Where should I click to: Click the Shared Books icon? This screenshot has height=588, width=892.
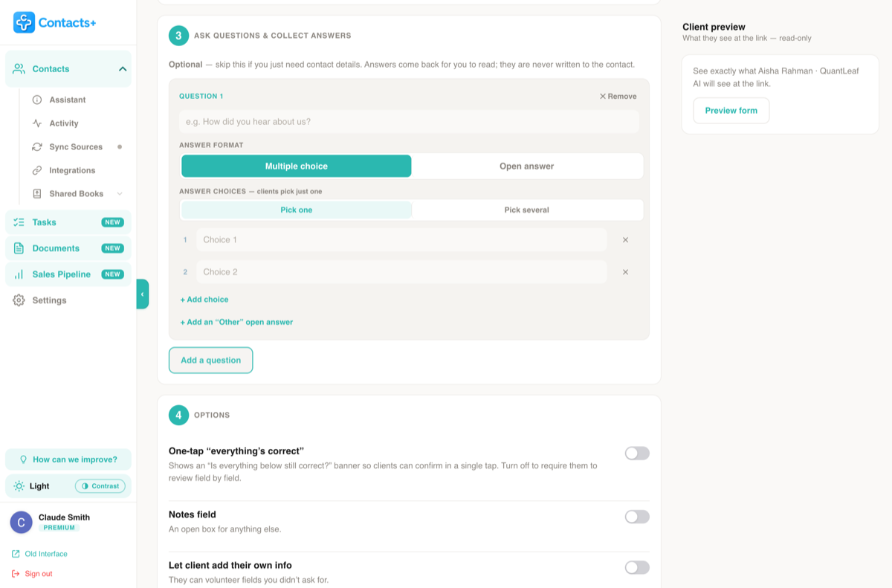pos(37,193)
